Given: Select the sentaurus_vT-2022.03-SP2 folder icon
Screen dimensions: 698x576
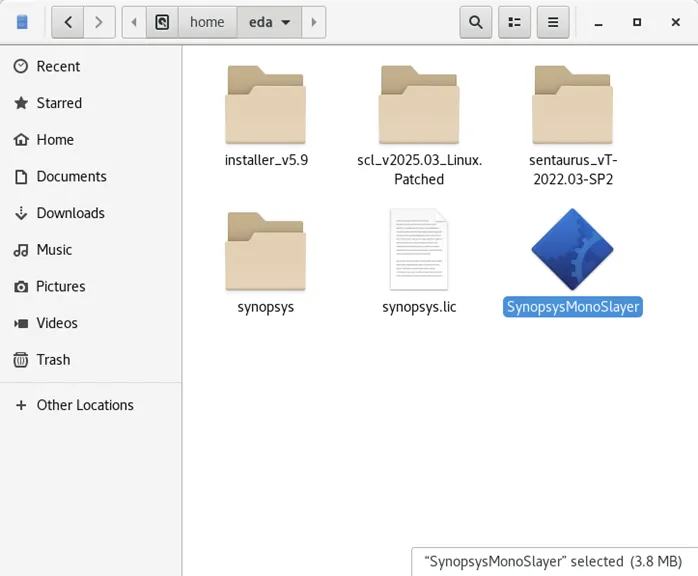Looking at the screenshot, I should [x=572, y=105].
